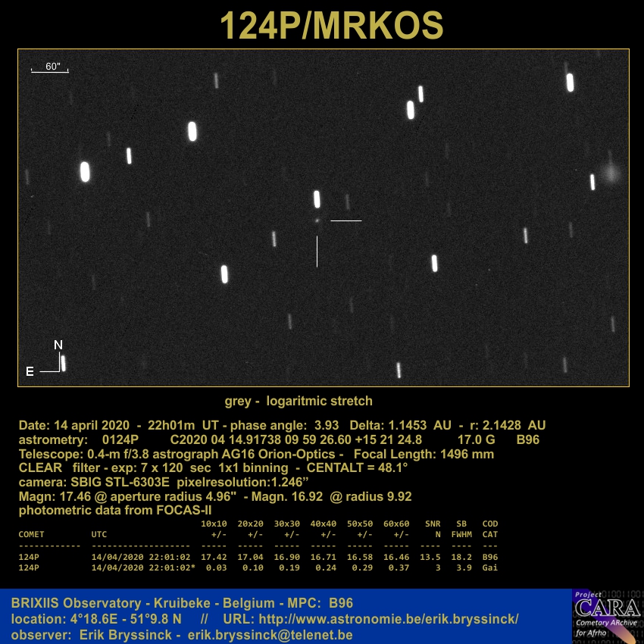The height and width of the screenshot is (644, 644).
Task: Click the Telescope 0.4-m f/3.8 astrograph line
Action: (x=256, y=455)
